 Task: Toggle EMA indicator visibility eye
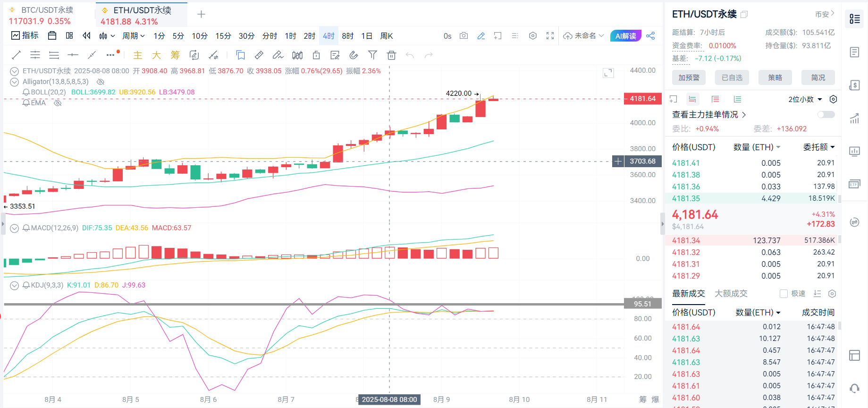pyautogui.click(x=58, y=103)
